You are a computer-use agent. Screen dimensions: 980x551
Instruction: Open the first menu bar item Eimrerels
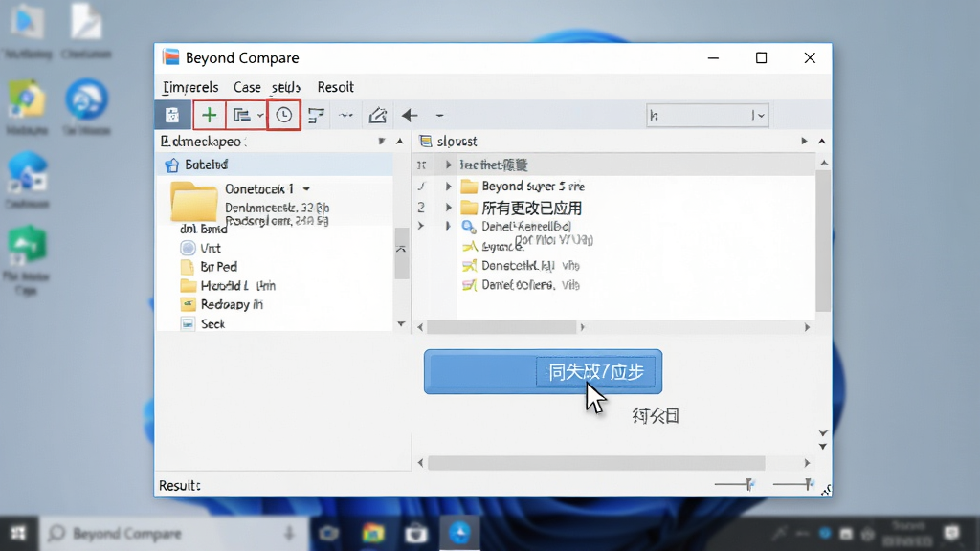(190, 87)
